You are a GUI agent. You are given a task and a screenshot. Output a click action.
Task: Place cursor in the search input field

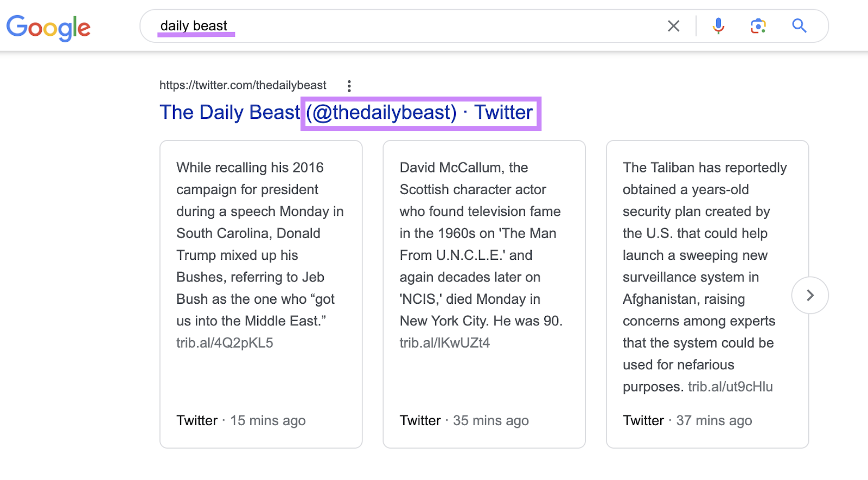pos(380,25)
